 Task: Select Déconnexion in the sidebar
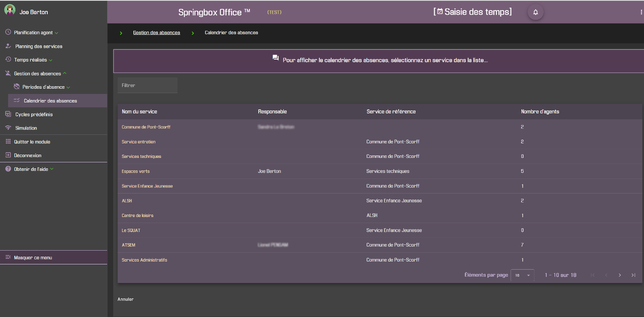click(x=27, y=155)
